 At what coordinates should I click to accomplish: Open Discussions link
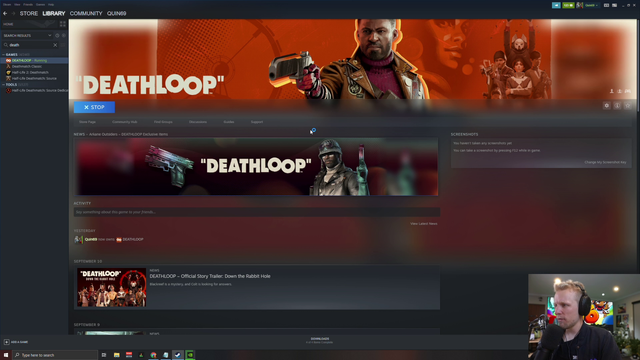[198, 122]
